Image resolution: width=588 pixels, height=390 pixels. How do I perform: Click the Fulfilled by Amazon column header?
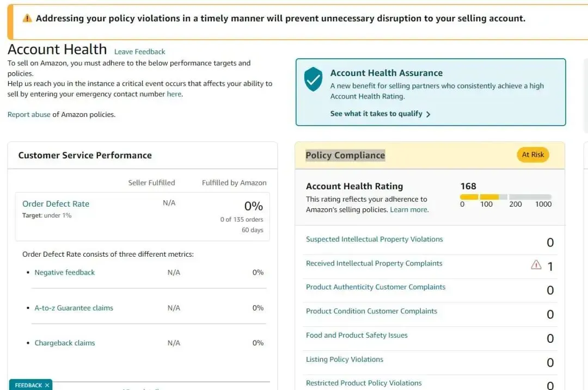pyautogui.click(x=234, y=183)
